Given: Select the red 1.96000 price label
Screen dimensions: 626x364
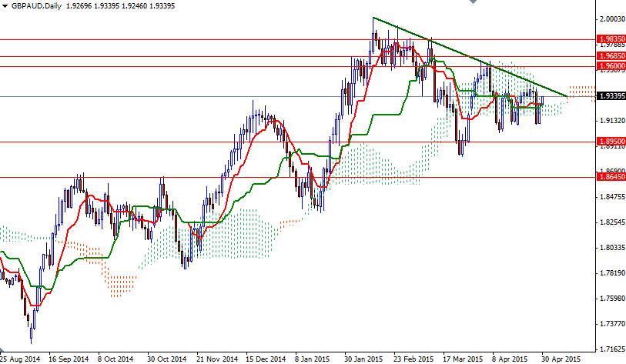Looking at the screenshot, I should tap(611, 66).
